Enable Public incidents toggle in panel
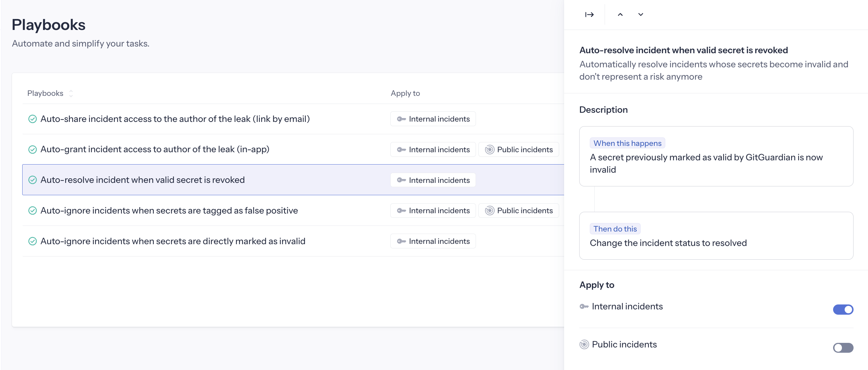 pos(843,348)
